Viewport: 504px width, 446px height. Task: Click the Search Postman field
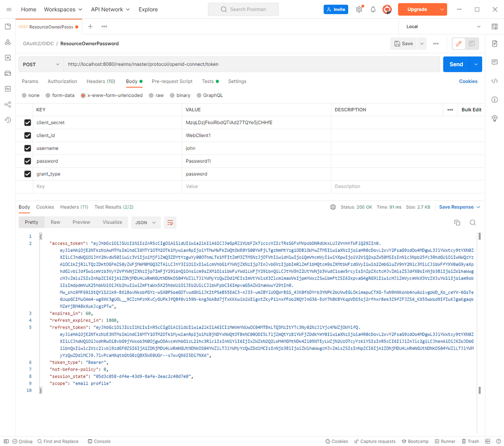(243, 9)
